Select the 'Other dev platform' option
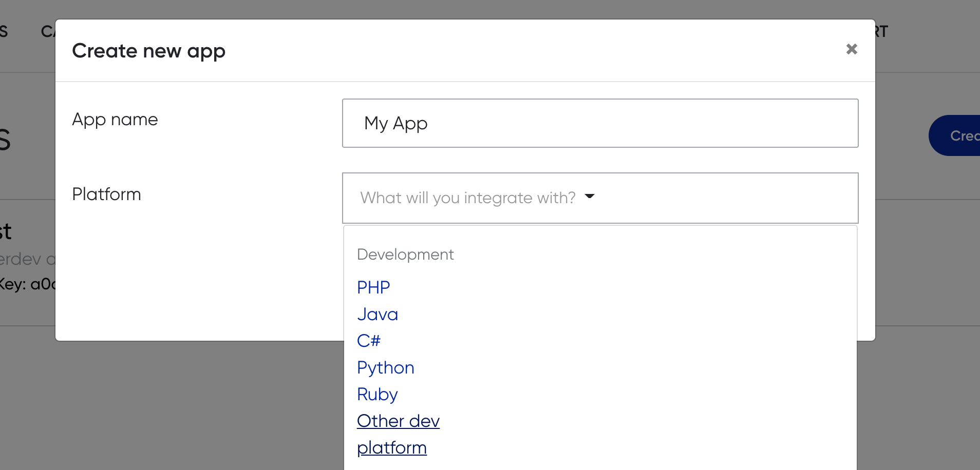 (x=398, y=421)
